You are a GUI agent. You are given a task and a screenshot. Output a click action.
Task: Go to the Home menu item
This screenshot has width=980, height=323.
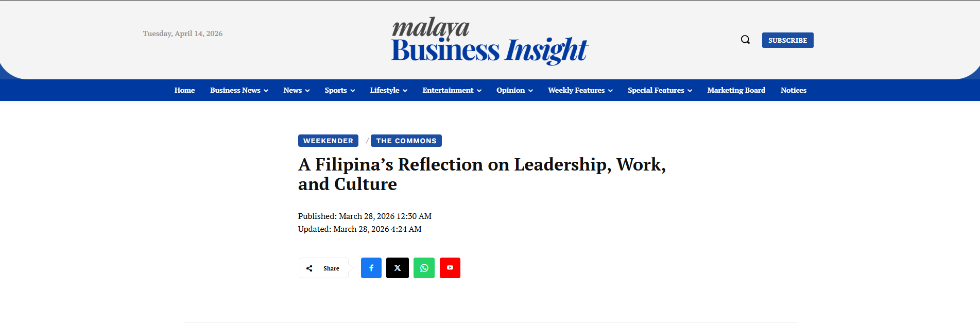(x=184, y=90)
